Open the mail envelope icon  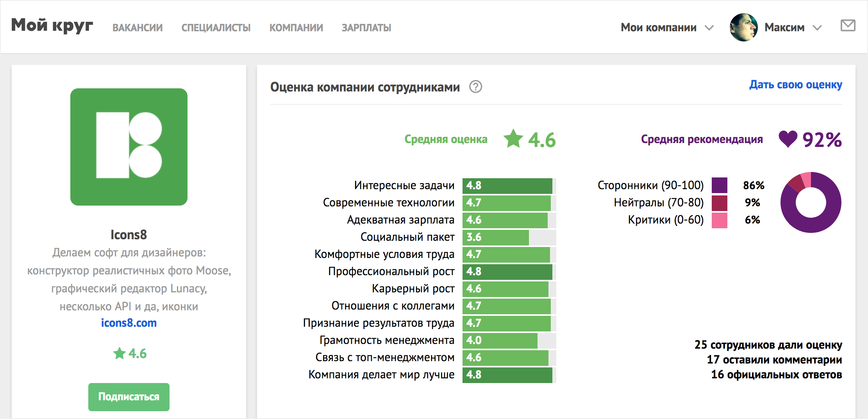848,26
